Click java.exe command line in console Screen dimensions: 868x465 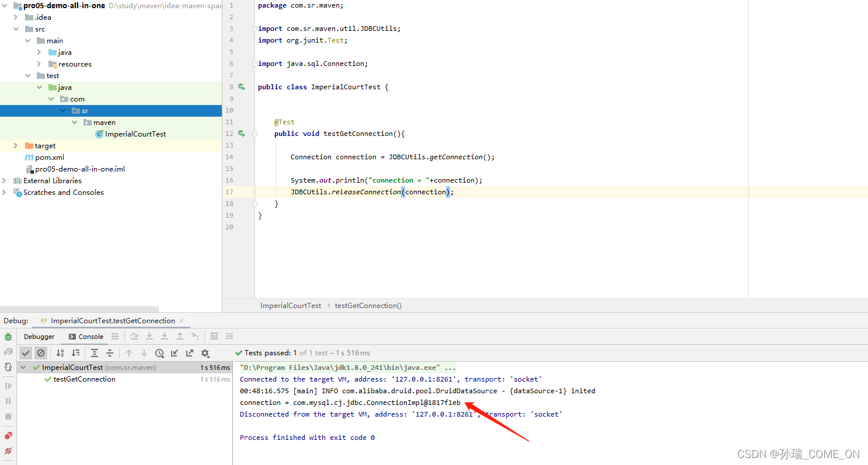click(348, 368)
